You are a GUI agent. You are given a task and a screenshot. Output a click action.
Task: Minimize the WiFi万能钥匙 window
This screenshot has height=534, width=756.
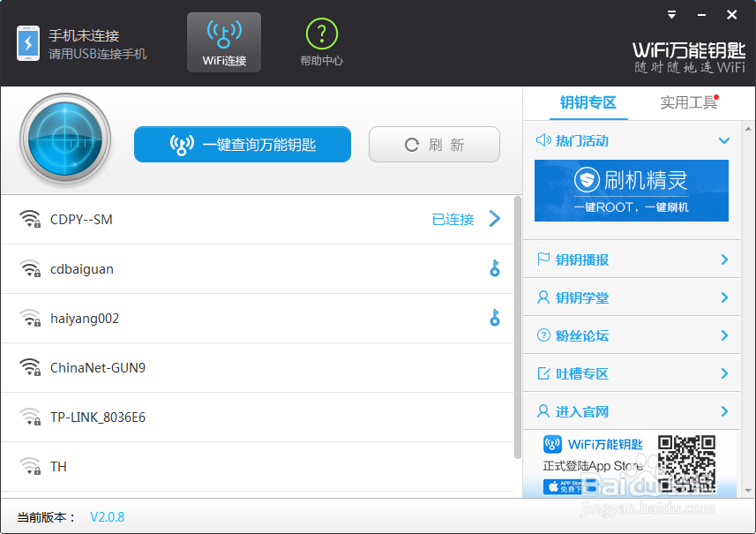pos(701,15)
